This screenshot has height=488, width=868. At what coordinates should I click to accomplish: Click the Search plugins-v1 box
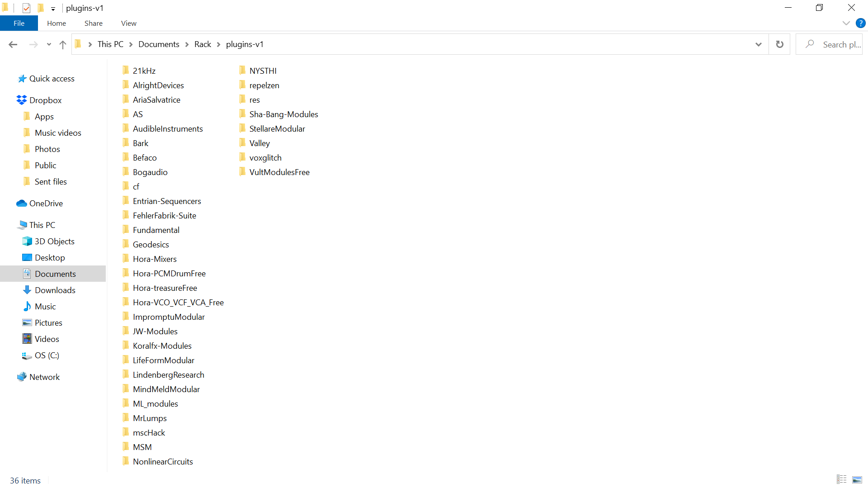coord(829,44)
